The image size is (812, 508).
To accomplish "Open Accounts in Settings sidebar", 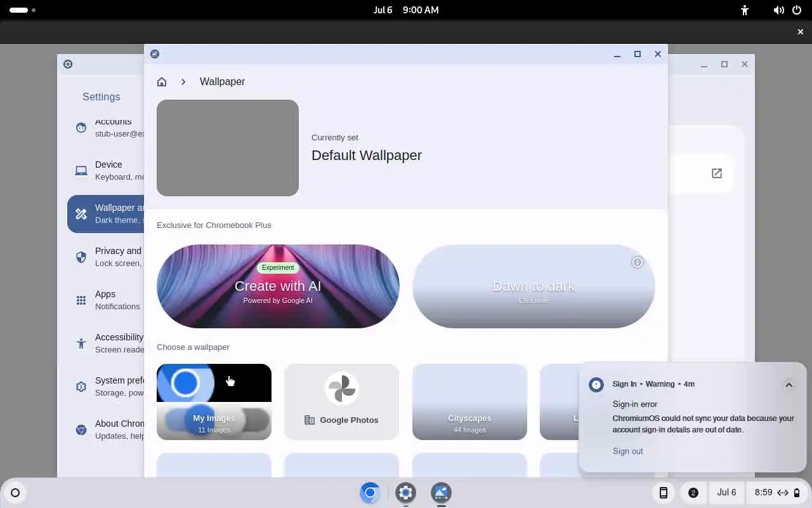I will coord(106,127).
